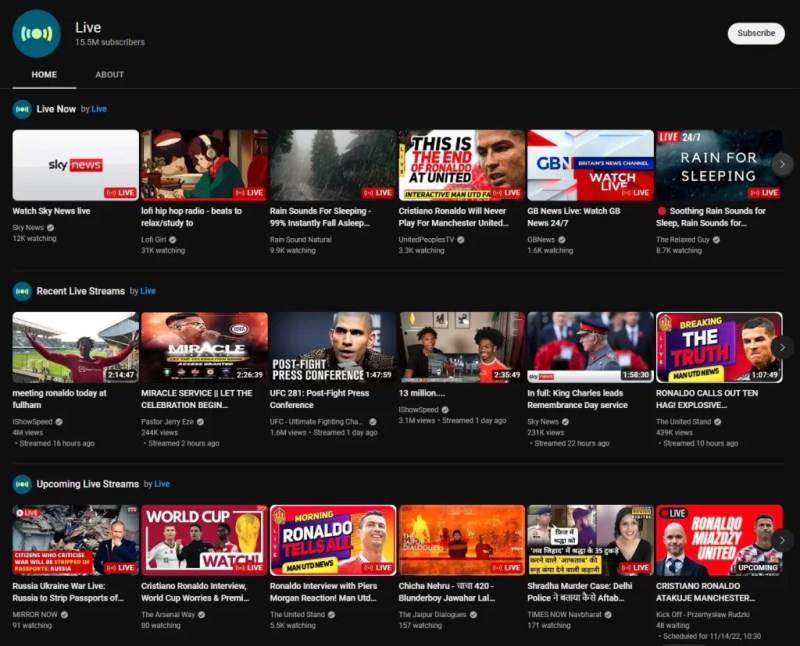Image resolution: width=800 pixels, height=646 pixels.
Task: Click '15.5M subscribers' text
Action: pos(110,42)
